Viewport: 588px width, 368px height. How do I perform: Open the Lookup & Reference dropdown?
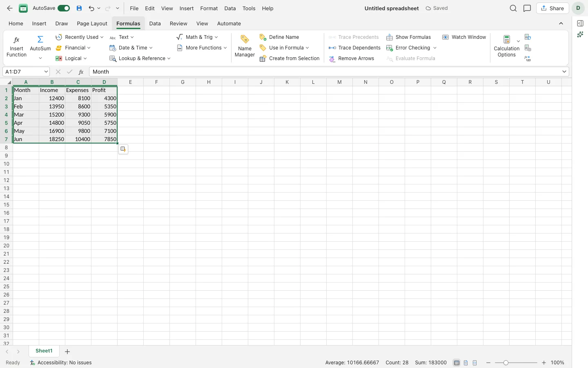140,58
